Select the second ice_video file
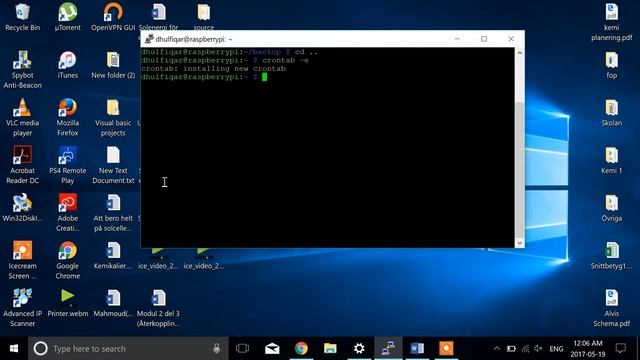This screenshot has height=360, width=640. pyautogui.click(x=204, y=260)
